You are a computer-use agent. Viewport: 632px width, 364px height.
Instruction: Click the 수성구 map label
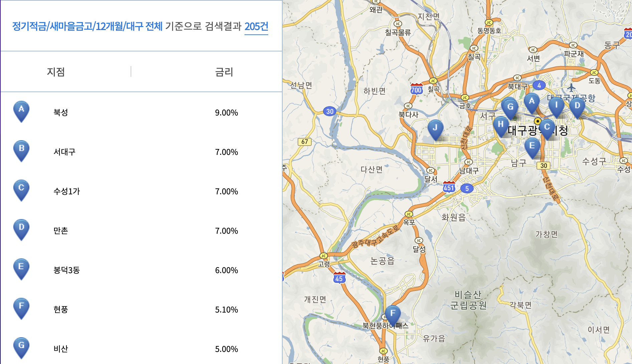(594, 162)
